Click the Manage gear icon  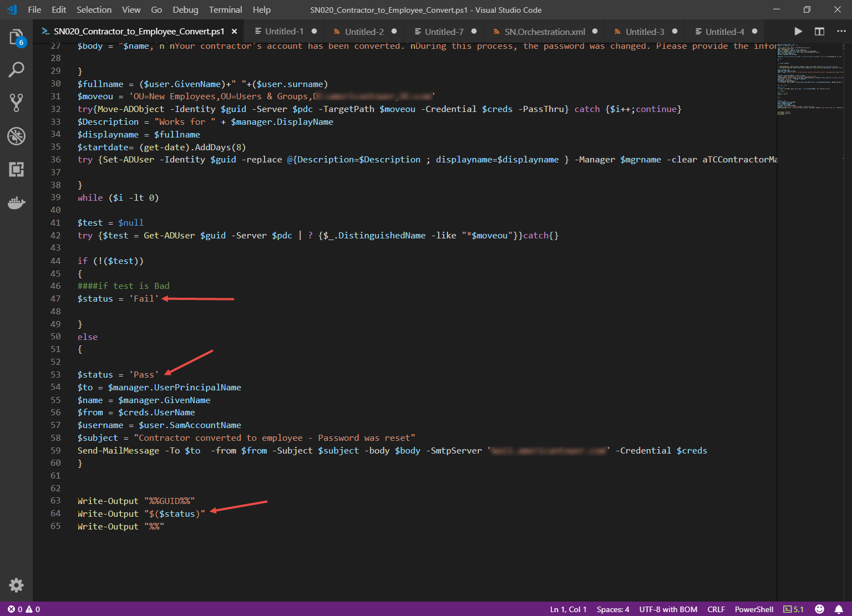(x=16, y=585)
